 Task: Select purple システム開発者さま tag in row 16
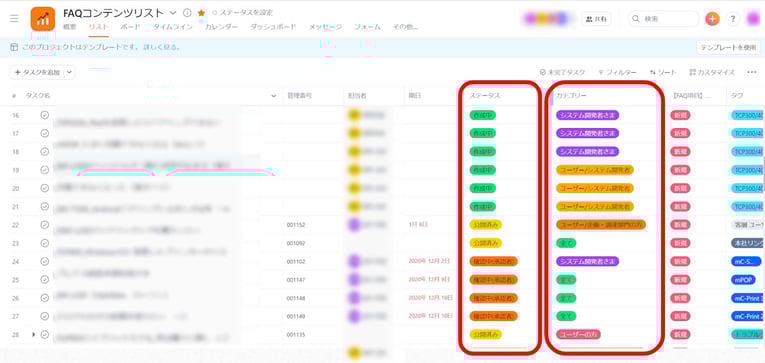[587, 115]
